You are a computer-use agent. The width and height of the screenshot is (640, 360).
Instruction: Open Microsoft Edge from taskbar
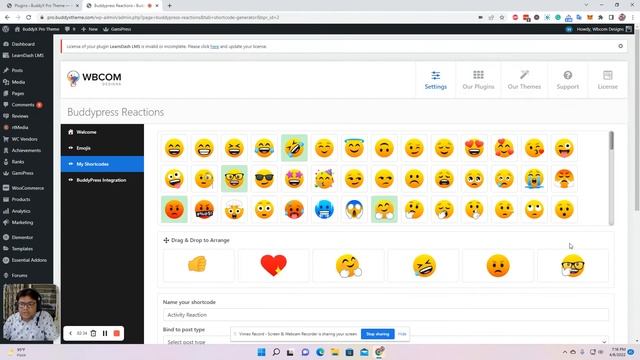point(320,352)
